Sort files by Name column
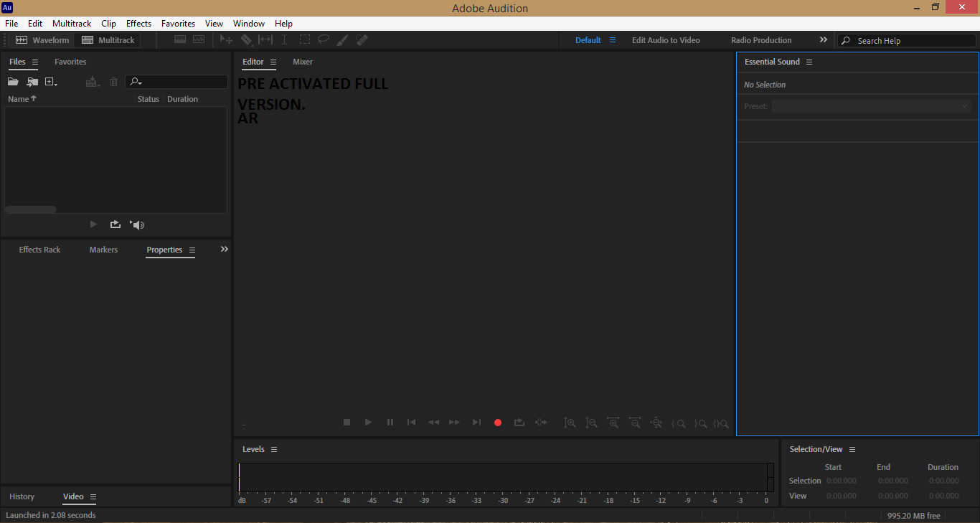Screen dimensions: 980x523 pos(22,99)
